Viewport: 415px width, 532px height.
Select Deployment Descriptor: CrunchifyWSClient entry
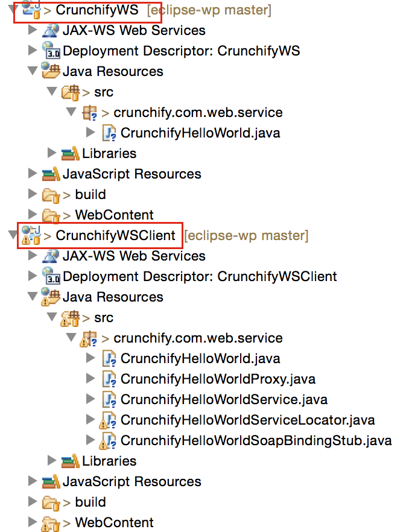[199, 276]
